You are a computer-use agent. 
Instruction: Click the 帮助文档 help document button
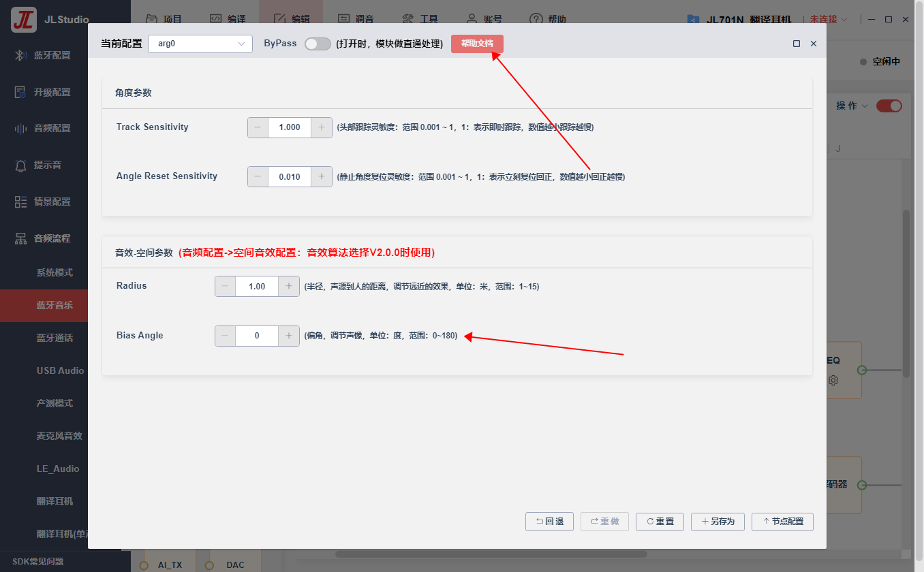coord(477,44)
